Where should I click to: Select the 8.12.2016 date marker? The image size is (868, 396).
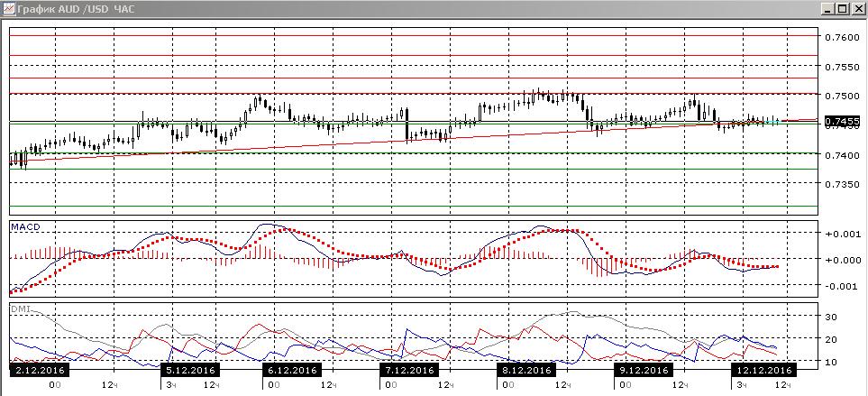point(525,370)
